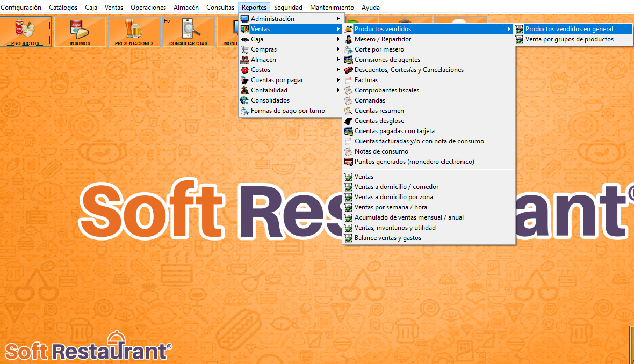Screen dimensions: 634x364
Task: Click the Puntos generados wallet icon
Action: [x=349, y=162]
